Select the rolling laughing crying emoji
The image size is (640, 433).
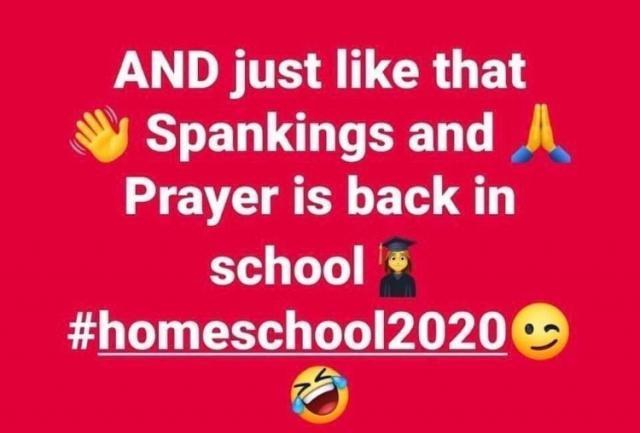coord(320,394)
